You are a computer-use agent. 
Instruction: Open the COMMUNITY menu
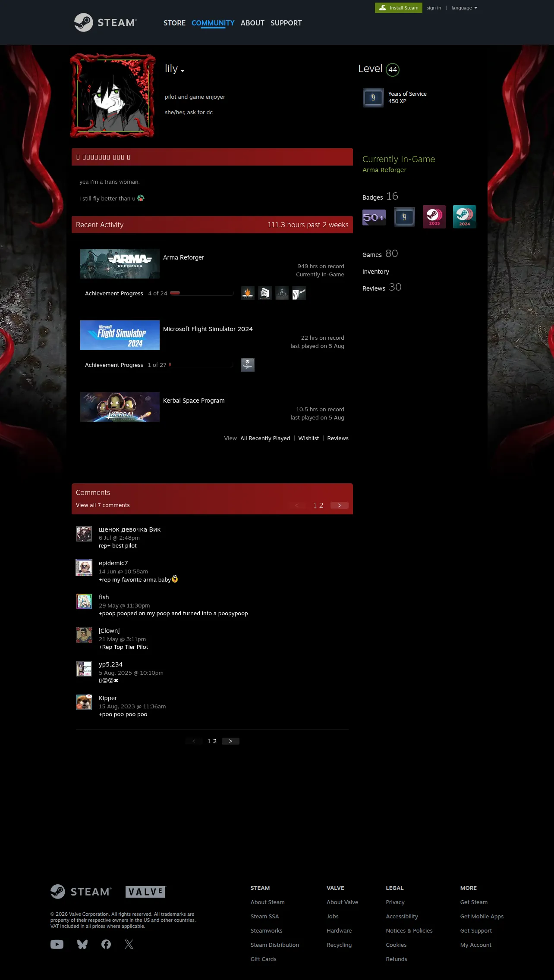coord(213,23)
